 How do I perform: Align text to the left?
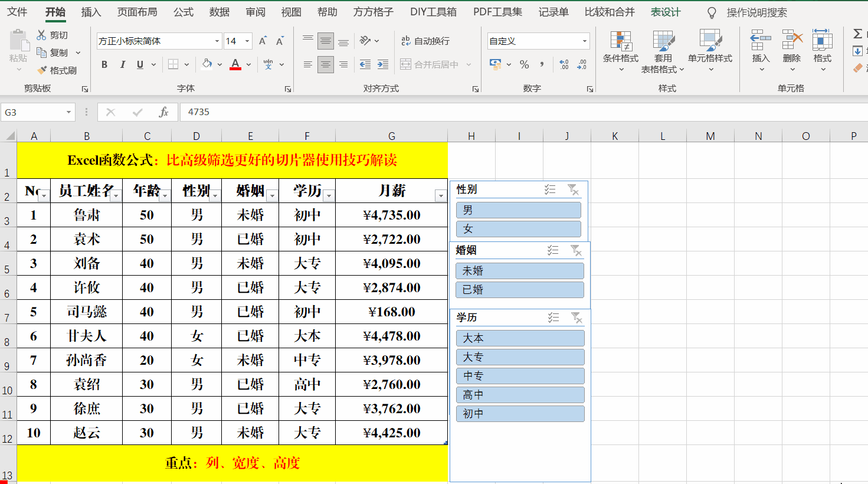click(308, 64)
